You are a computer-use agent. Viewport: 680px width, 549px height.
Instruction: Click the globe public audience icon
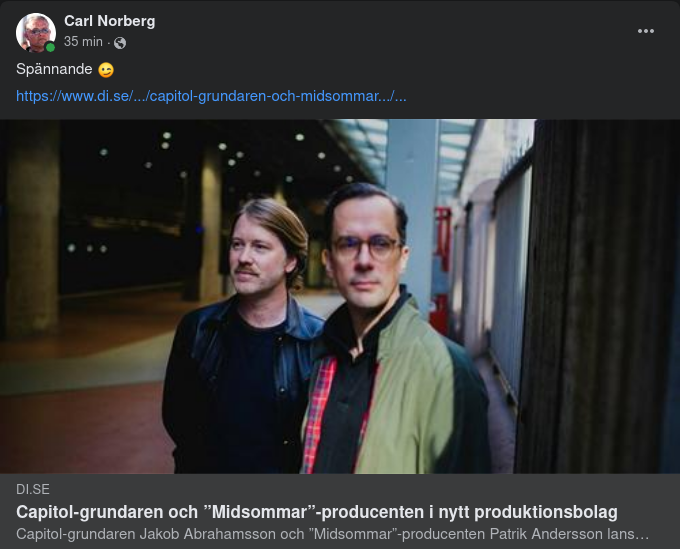[120, 42]
